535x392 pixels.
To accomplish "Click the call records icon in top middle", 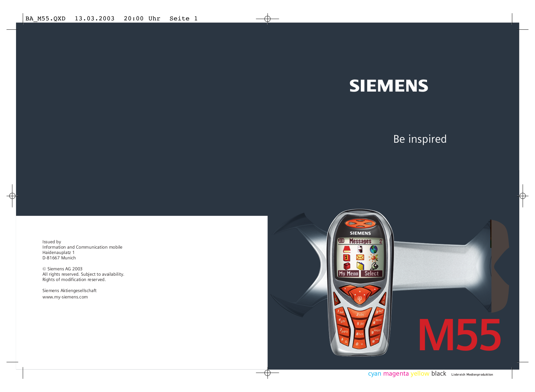I will point(360,249).
